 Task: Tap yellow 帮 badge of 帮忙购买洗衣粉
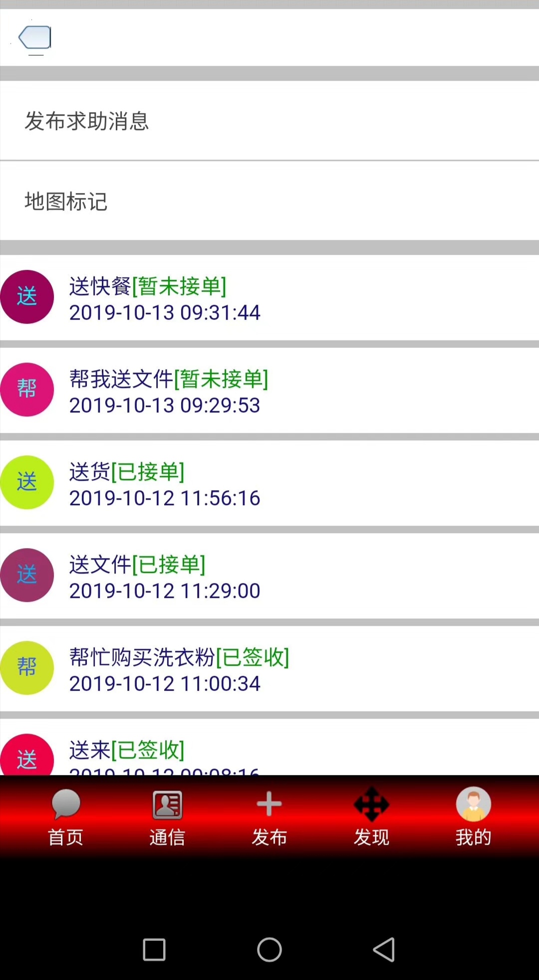[x=27, y=668]
